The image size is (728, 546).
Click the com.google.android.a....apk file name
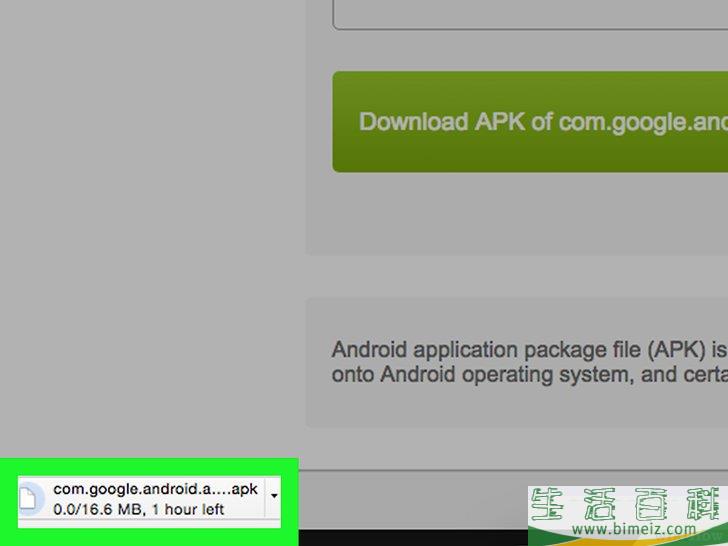coord(155,489)
